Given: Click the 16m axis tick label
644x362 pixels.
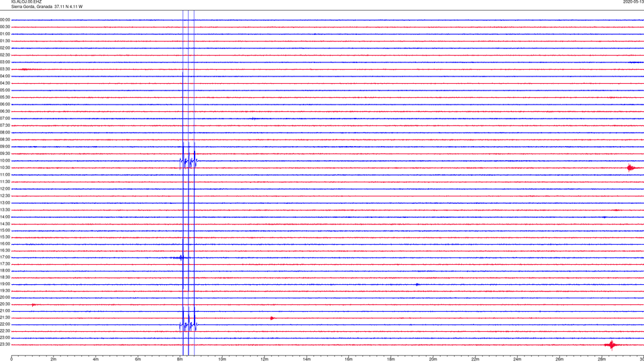Looking at the screenshot, I should 349,359.
